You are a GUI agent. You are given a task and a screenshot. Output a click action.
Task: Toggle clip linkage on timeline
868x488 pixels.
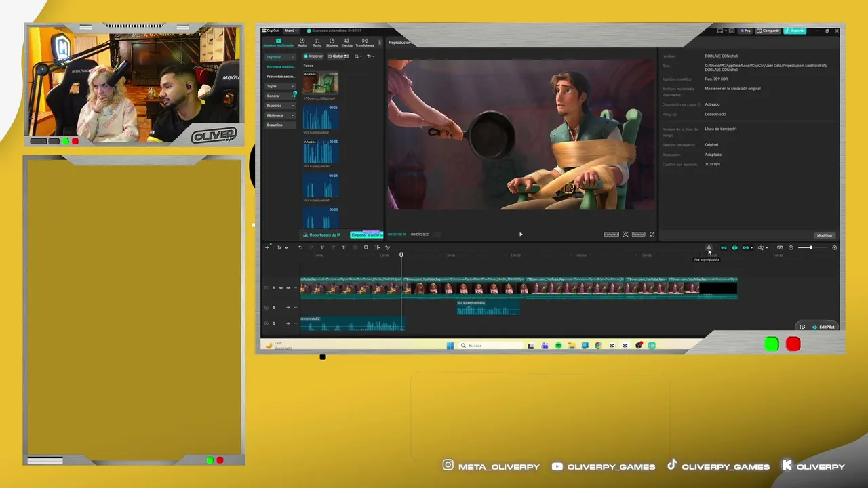click(746, 247)
